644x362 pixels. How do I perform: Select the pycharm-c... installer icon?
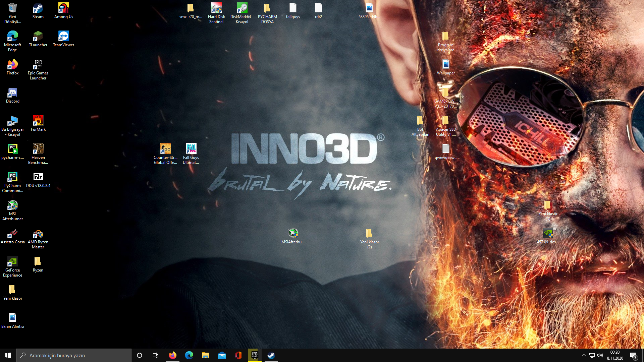(12, 151)
